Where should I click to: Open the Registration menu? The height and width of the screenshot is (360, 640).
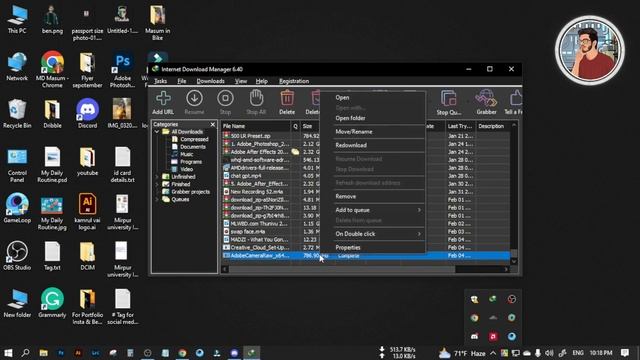point(294,81)
